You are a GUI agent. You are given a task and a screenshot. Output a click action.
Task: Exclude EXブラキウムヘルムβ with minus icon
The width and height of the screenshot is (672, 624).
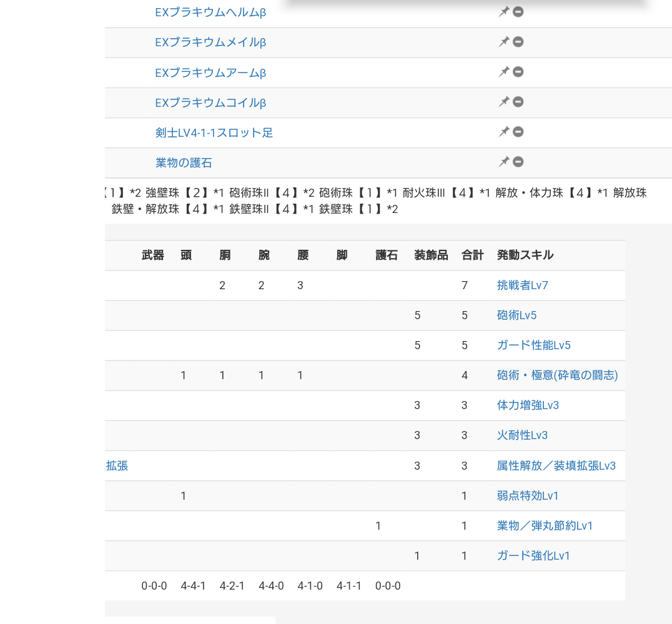(x=518, y=12)
